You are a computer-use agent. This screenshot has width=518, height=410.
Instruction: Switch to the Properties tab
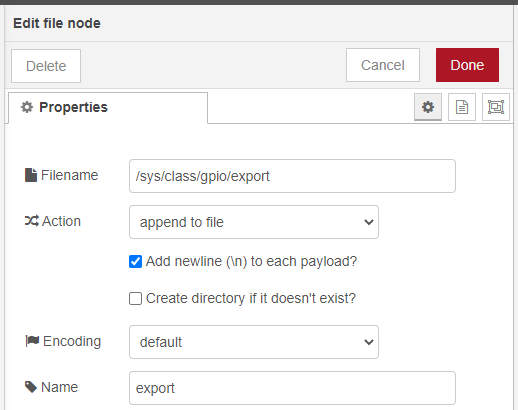coord(108,108)
